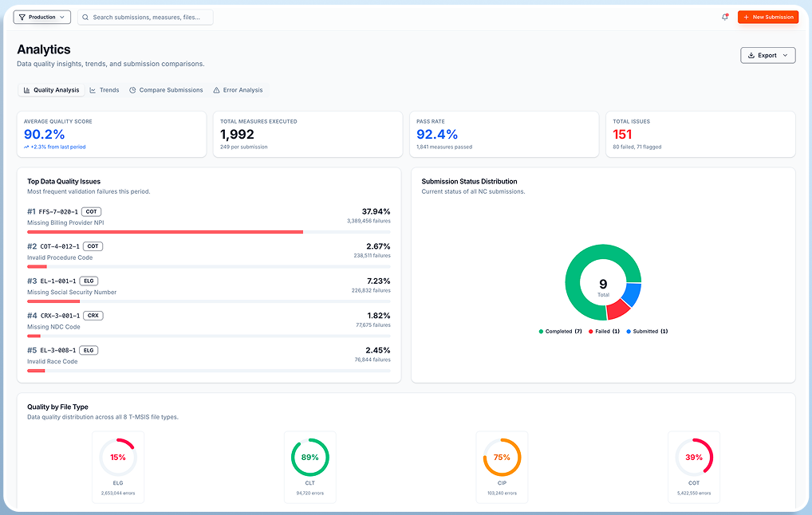
Task: Click the Export download icon
Action: click(x=751, y=55)
